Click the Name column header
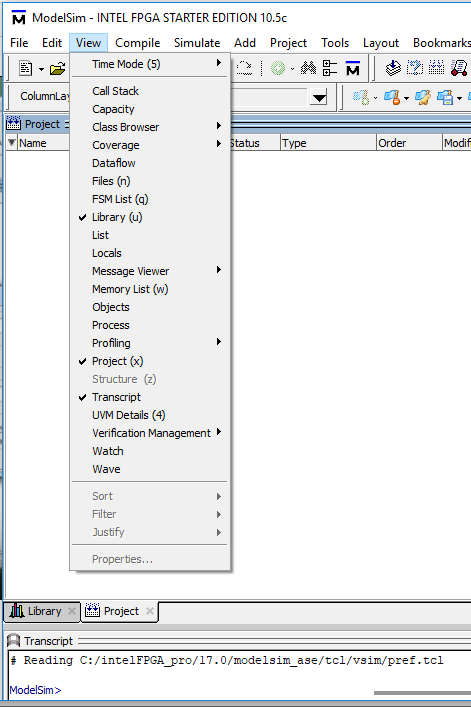 point(43,143)
